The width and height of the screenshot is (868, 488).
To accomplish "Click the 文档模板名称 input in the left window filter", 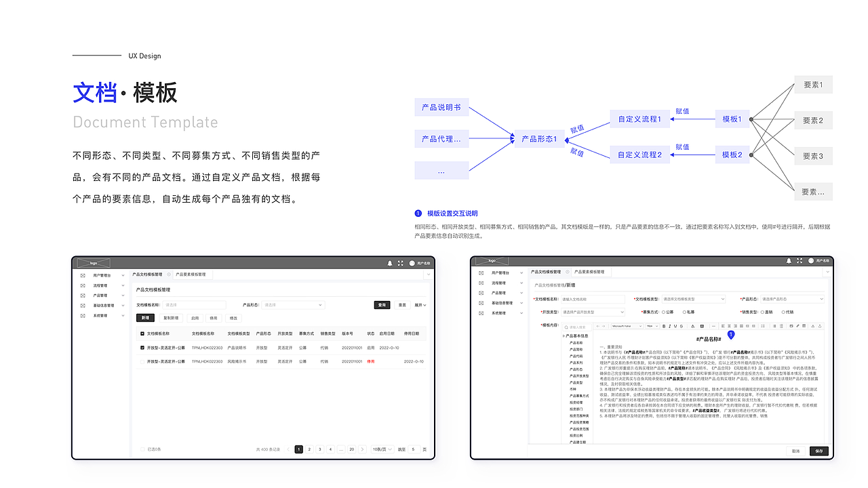I will tap(194, 305).
